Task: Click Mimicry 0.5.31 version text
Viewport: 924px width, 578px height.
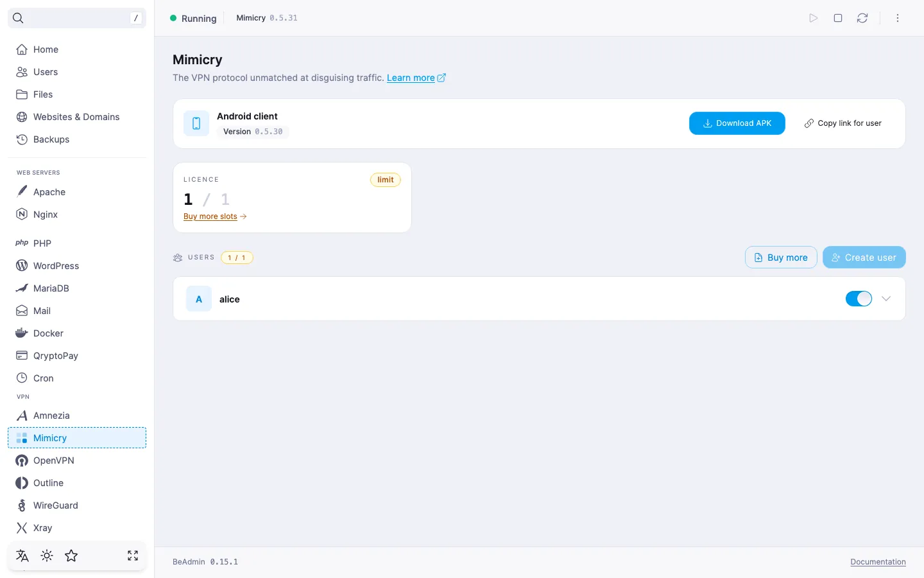Action: click(x=267, y=18)
